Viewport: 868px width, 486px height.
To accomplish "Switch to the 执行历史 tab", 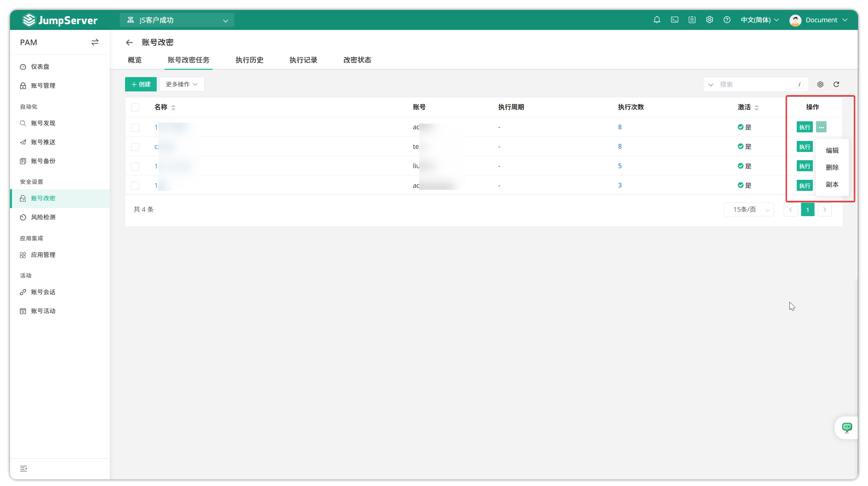I will pyautogui.click(x=249, y=60).
